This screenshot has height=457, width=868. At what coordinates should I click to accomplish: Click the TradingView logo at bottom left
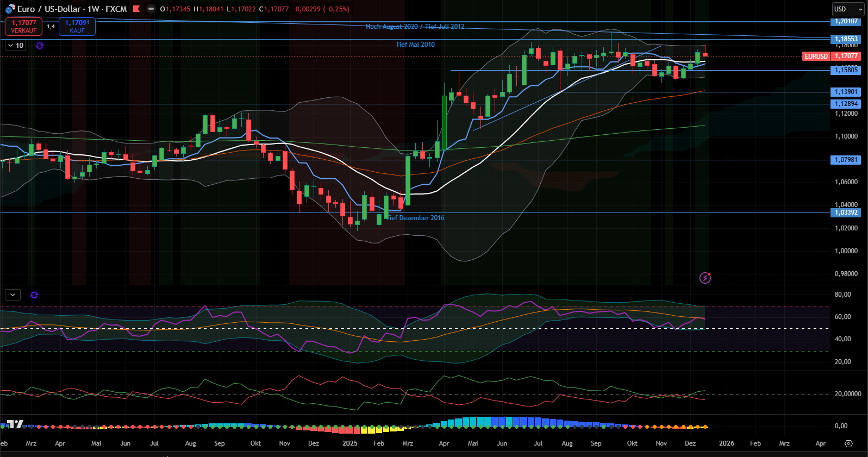[x=15, y=424]
